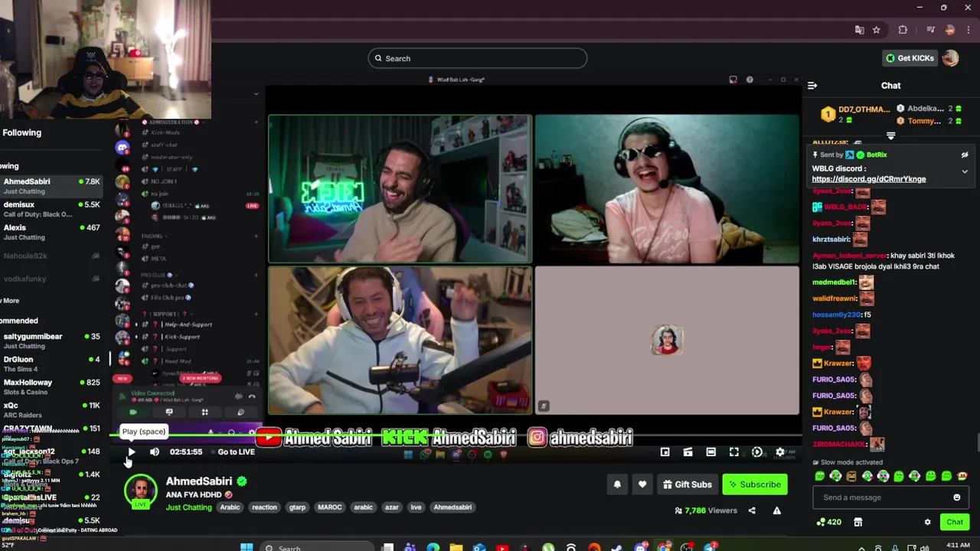Insert the brown angry face emote
This screenshot has width=980, height=551.
(x=851, y=476)
